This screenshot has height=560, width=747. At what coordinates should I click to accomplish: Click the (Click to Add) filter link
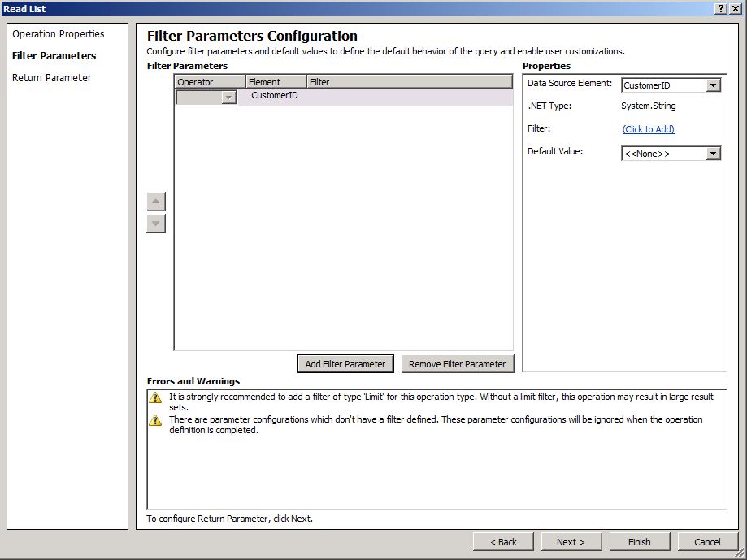pyautogui.click(x=649, y=129)
